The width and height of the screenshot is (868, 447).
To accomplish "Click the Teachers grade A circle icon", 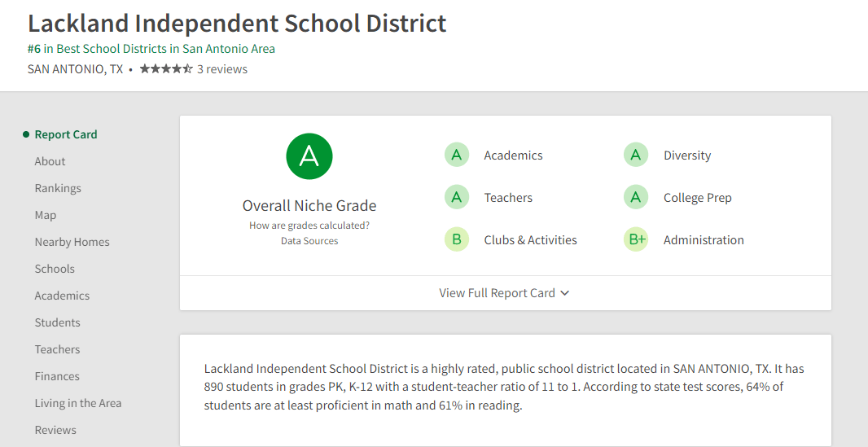I will 457,197.
